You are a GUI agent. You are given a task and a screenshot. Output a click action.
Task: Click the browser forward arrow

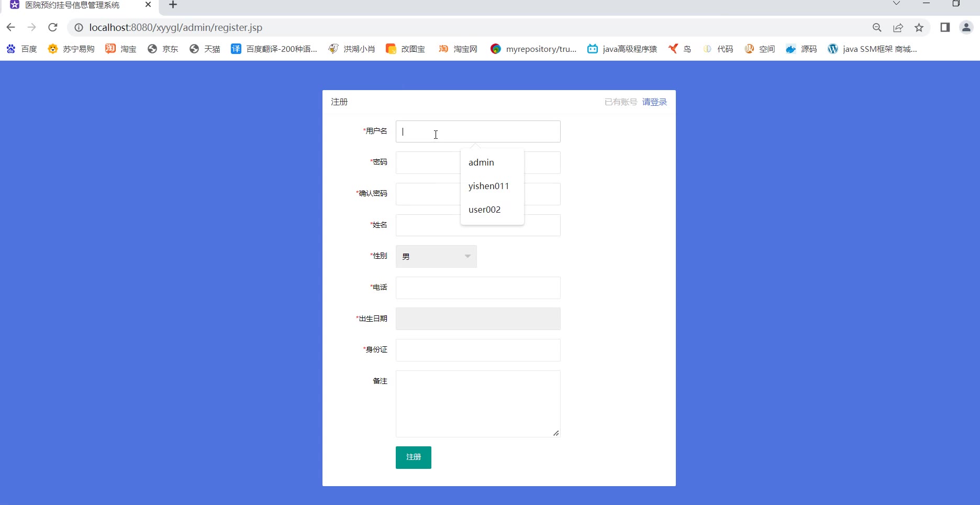click(x=31, y=27)
